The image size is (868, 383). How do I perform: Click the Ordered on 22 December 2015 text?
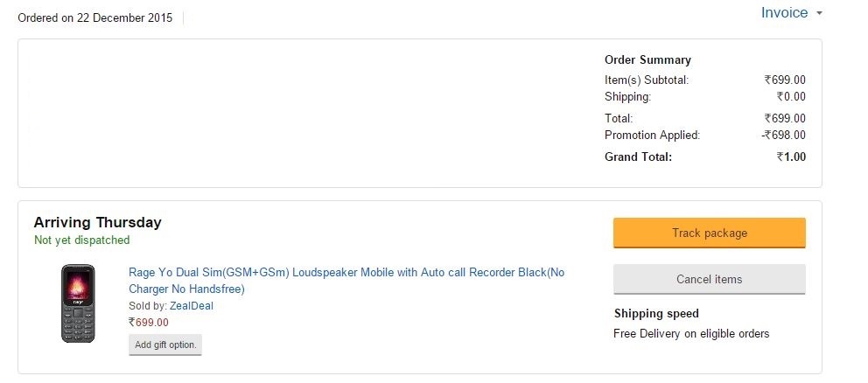pos(95,17)
